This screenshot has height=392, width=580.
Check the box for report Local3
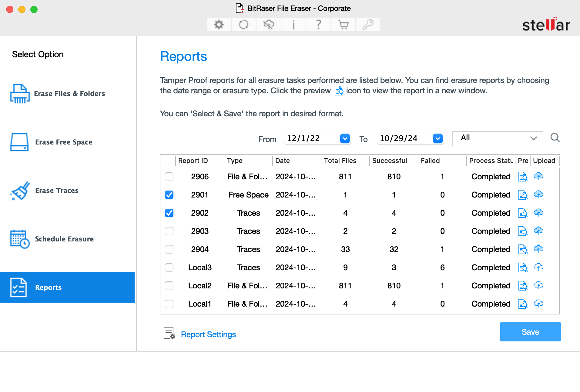click(x=169, y=267)
